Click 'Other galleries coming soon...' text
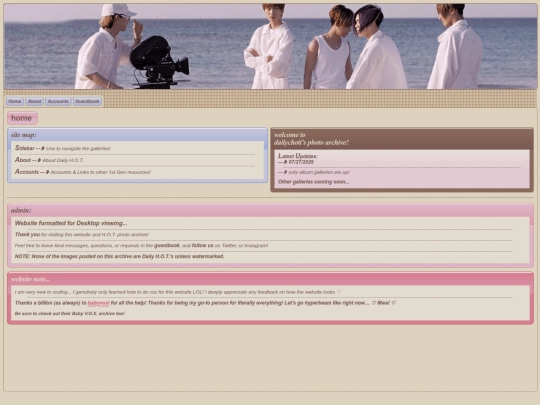The width and height of the screenshot is (540, 405). click(x=313, y=182)
